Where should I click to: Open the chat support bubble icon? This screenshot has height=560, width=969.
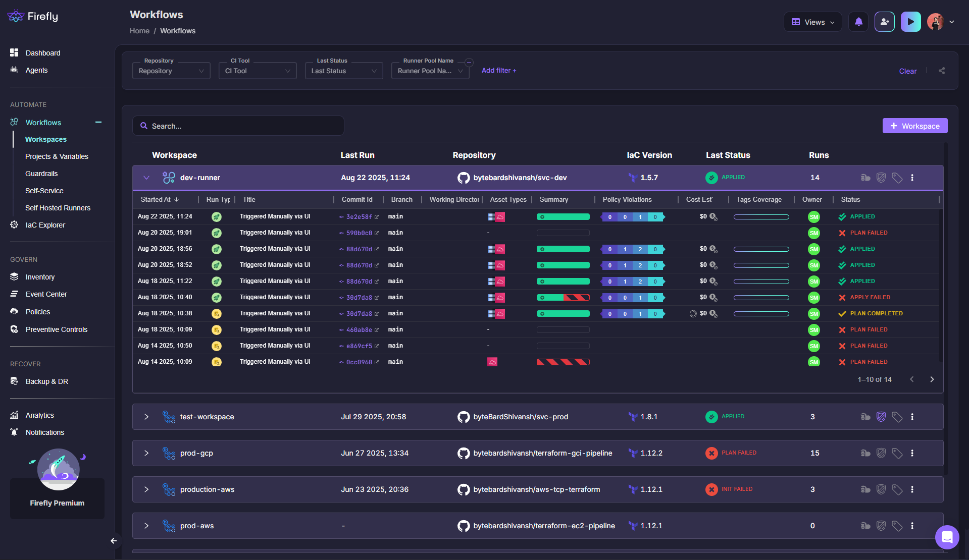pos(947,537)
